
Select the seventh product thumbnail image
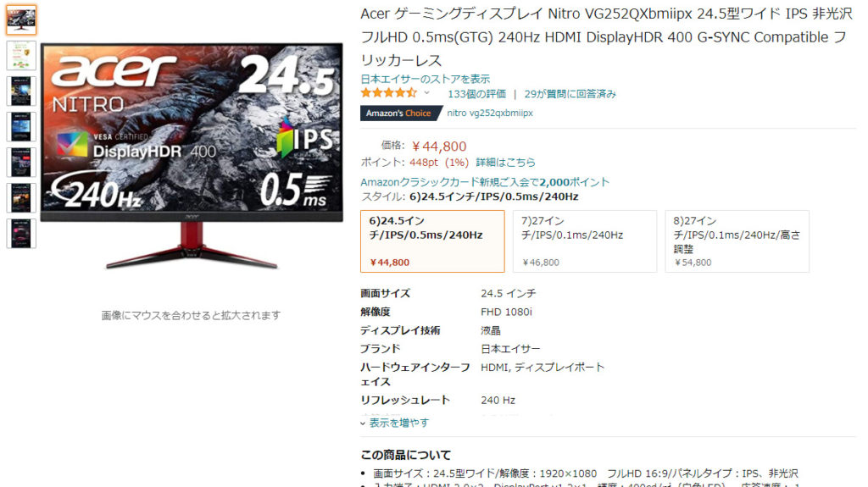coord(21,234)
